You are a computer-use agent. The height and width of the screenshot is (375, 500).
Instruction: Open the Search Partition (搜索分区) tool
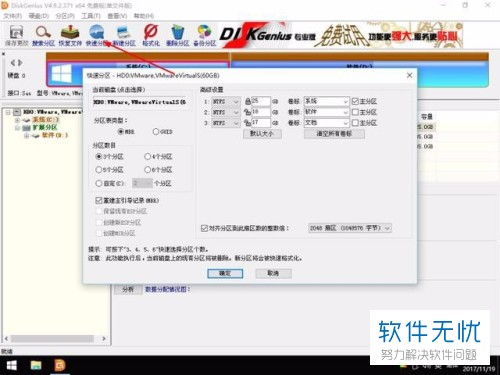pyautogui.click(x=43, y=35)
